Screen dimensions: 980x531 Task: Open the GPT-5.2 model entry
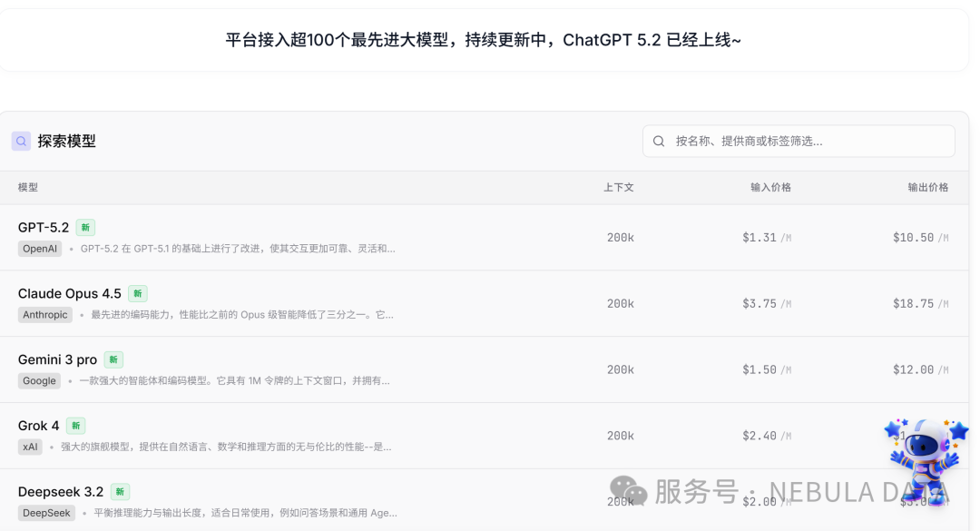click(x=485, y=238)
